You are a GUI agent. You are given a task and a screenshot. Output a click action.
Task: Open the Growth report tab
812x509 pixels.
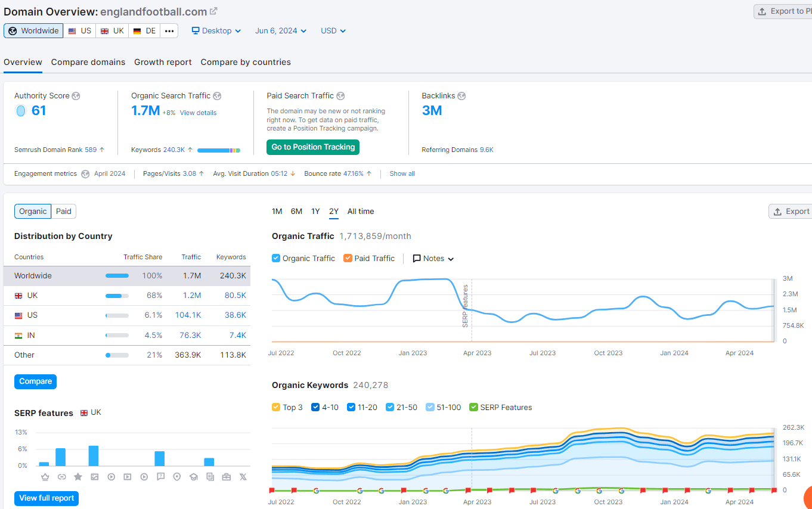pos(163,62)
